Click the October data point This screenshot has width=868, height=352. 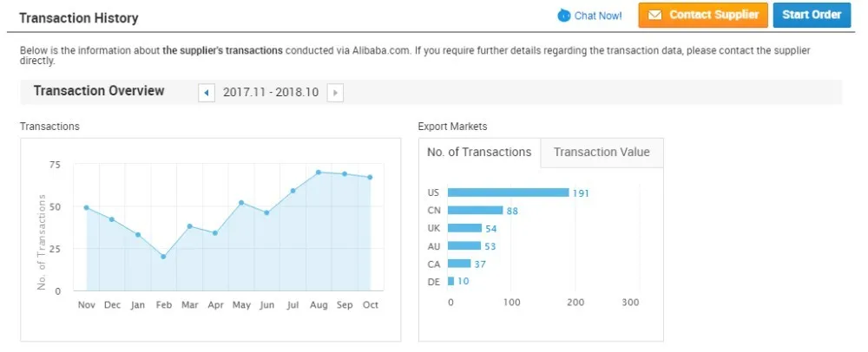(x=370, y=178)
